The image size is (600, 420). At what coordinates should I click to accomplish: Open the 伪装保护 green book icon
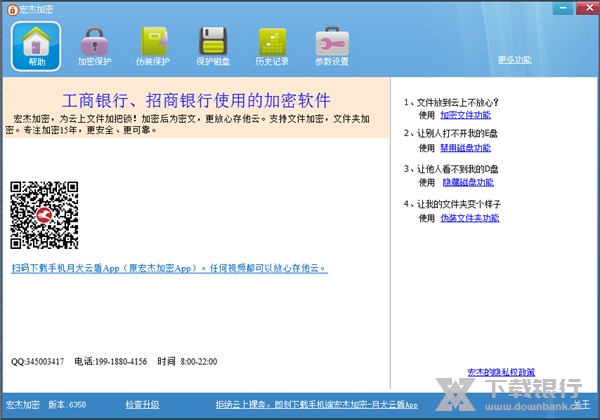coord(153,46)
